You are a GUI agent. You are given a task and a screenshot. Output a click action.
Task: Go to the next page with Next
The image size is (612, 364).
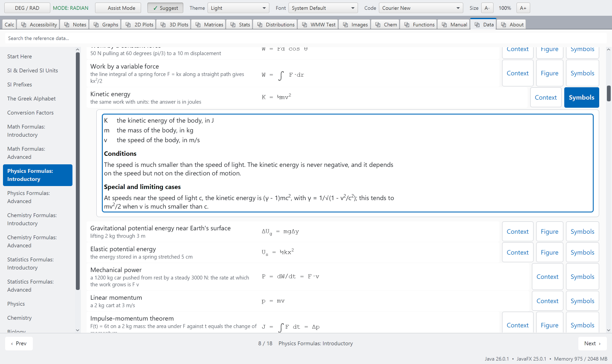(592, 344)
